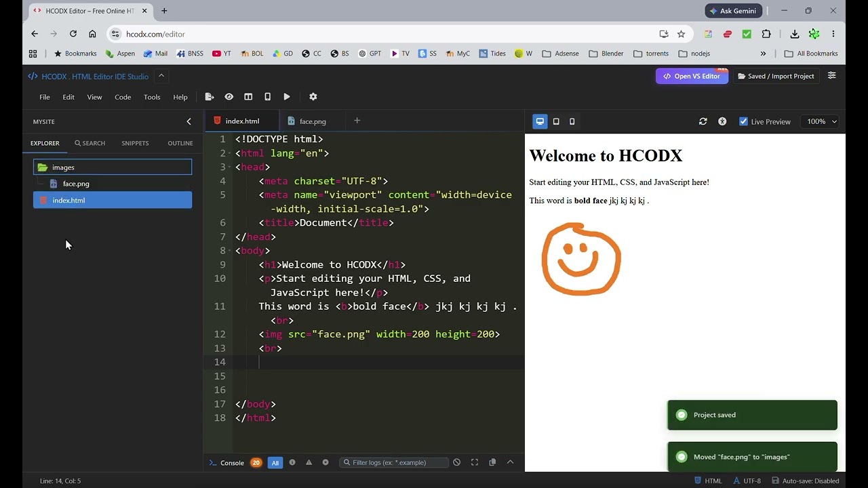This screenshot has width=868, height=488.
Task: Open the Code menu
Action: (123, 97)
